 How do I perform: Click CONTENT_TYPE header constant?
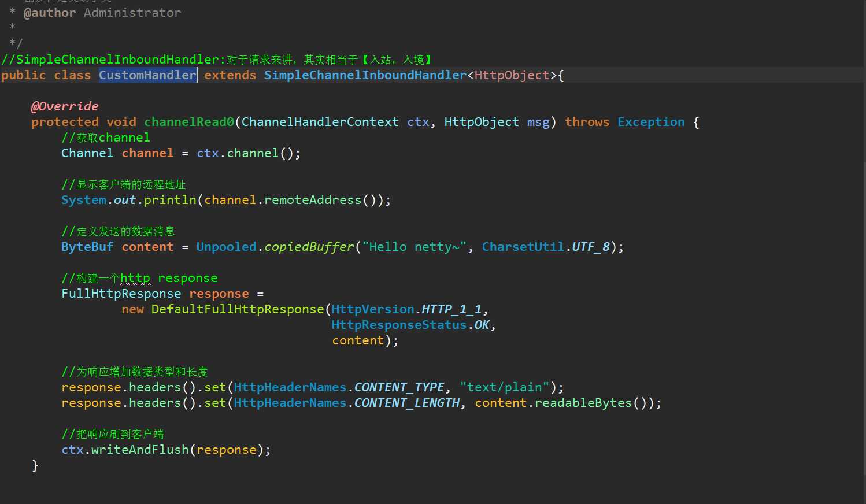tap(399, 387)
